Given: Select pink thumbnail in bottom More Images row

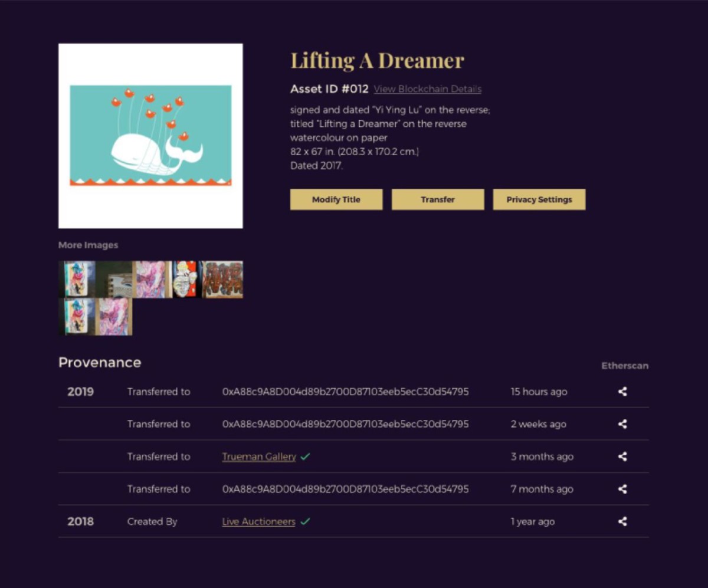Looking at the screenshot, I should tap(114, 317).
